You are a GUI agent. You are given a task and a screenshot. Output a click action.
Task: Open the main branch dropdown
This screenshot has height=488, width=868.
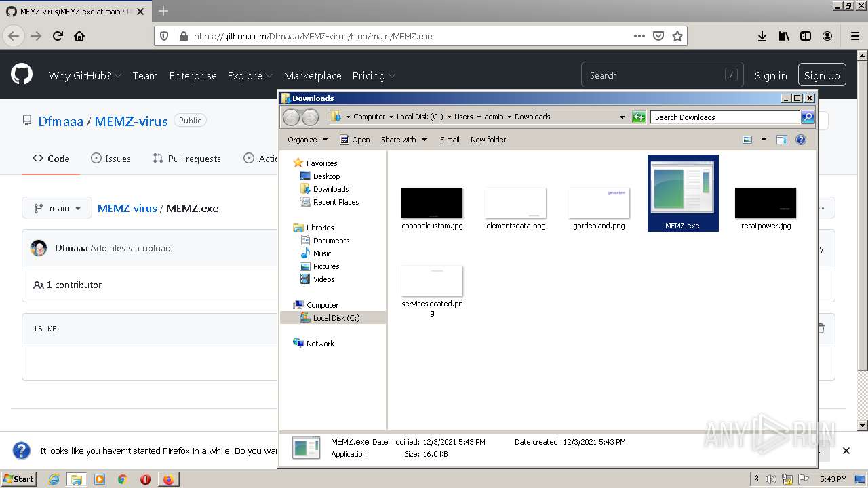57,208
